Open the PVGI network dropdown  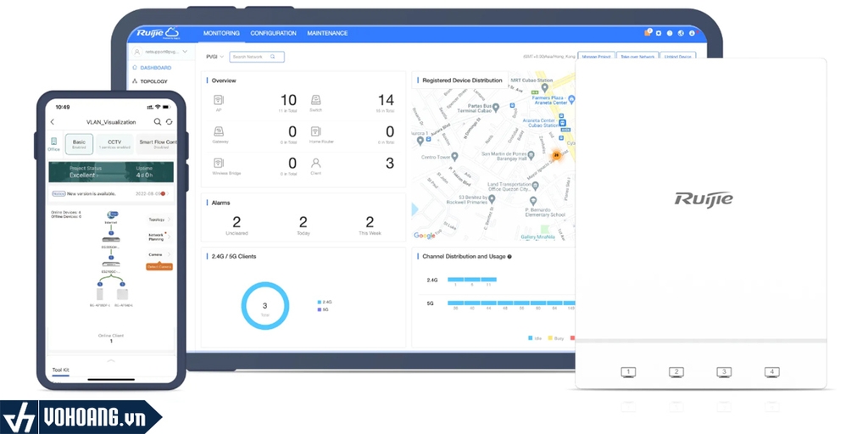click(x=214, y=57)
